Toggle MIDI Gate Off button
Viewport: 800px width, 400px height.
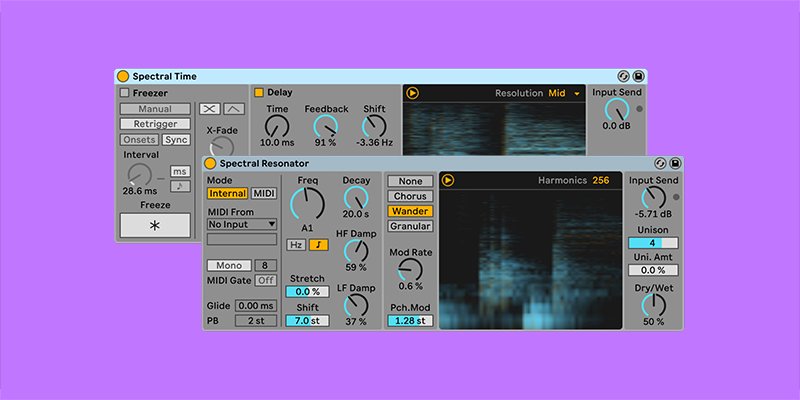click(x=265, y=281)
